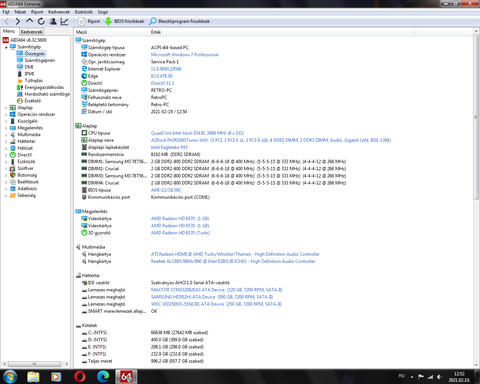Click the volume icon in system tray
The height and width of the screenshot is (384, 480).
click(x=439, y=377)
